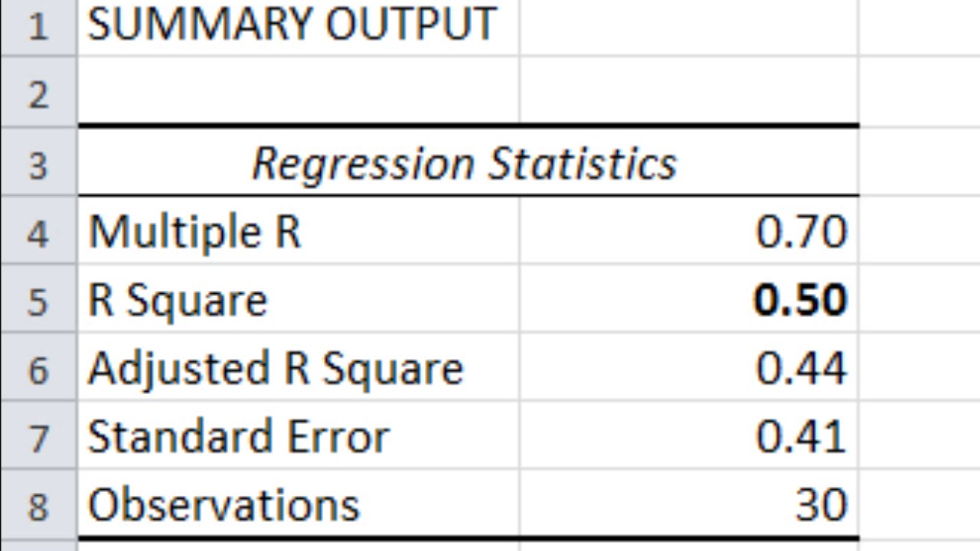980x551 pixels.
Task: Click the Standard Error value 0.41
Action: 801,437
